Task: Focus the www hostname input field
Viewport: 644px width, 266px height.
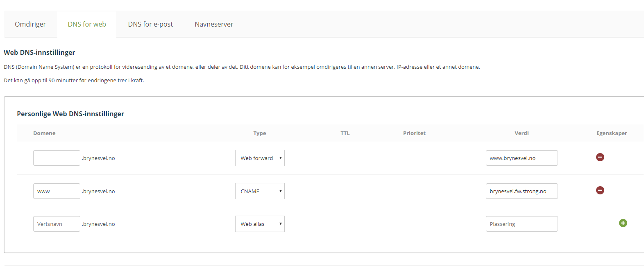Action: 57,191
